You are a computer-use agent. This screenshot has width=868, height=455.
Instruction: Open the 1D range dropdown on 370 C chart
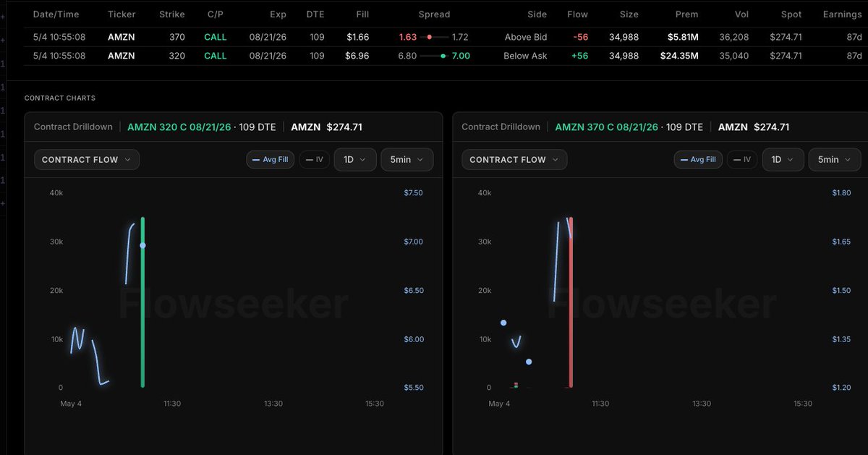[783, 160]
